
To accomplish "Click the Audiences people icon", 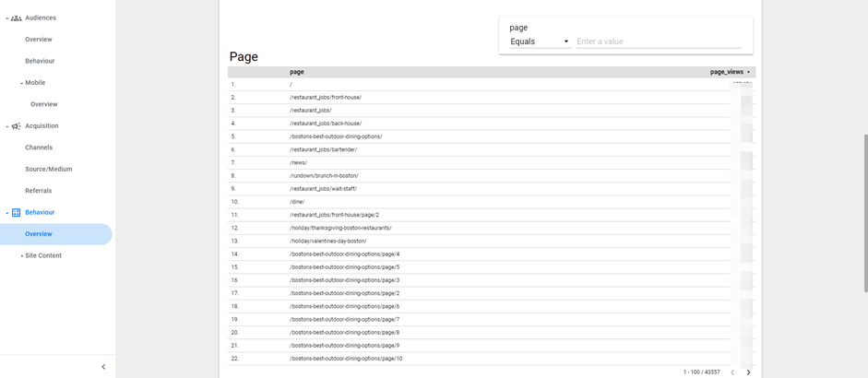I will coord(17,18).
